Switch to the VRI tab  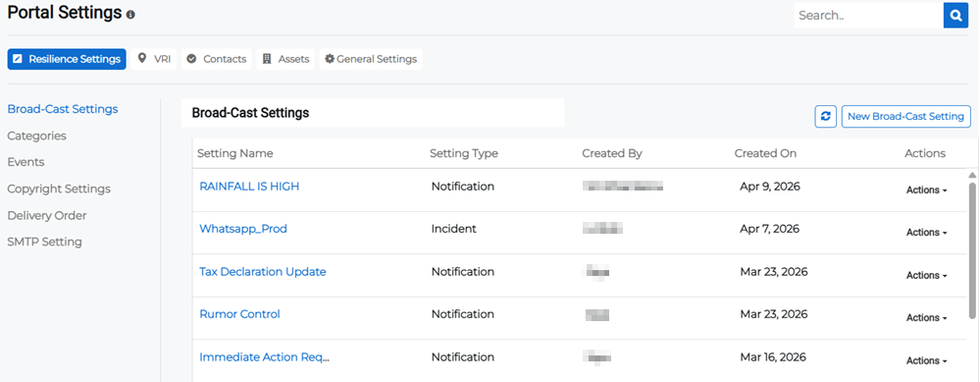coord(154,59)
